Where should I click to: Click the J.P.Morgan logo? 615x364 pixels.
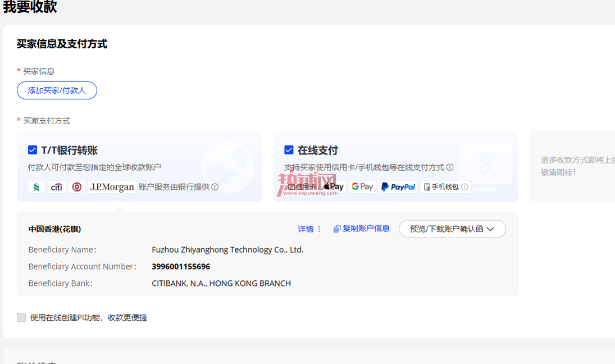click(112, 187)
